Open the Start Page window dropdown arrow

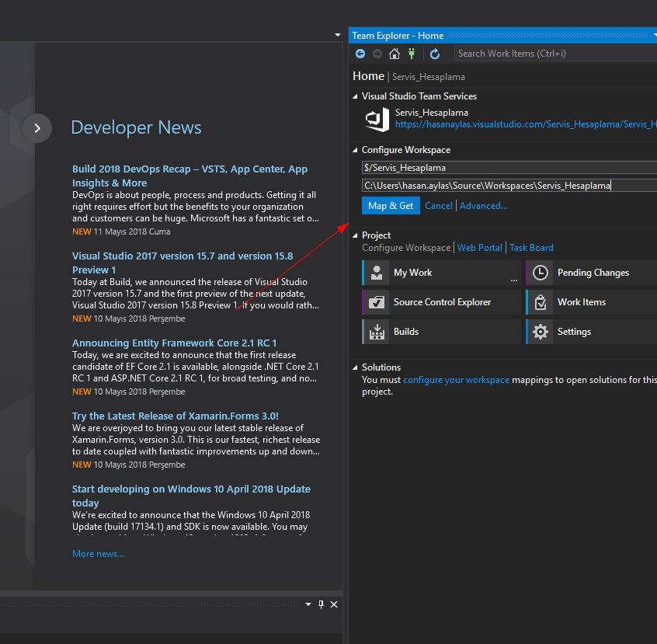click(338, 35)
